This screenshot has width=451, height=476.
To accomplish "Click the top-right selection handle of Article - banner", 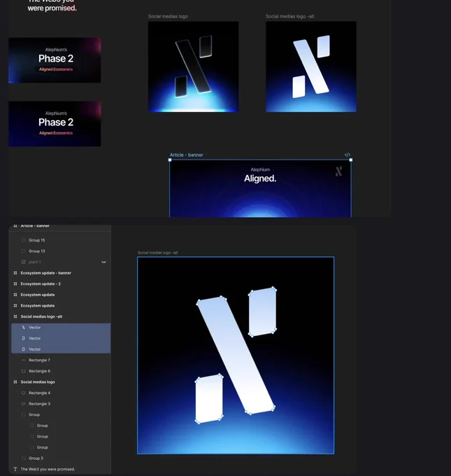I will click(x=351, y=160).
